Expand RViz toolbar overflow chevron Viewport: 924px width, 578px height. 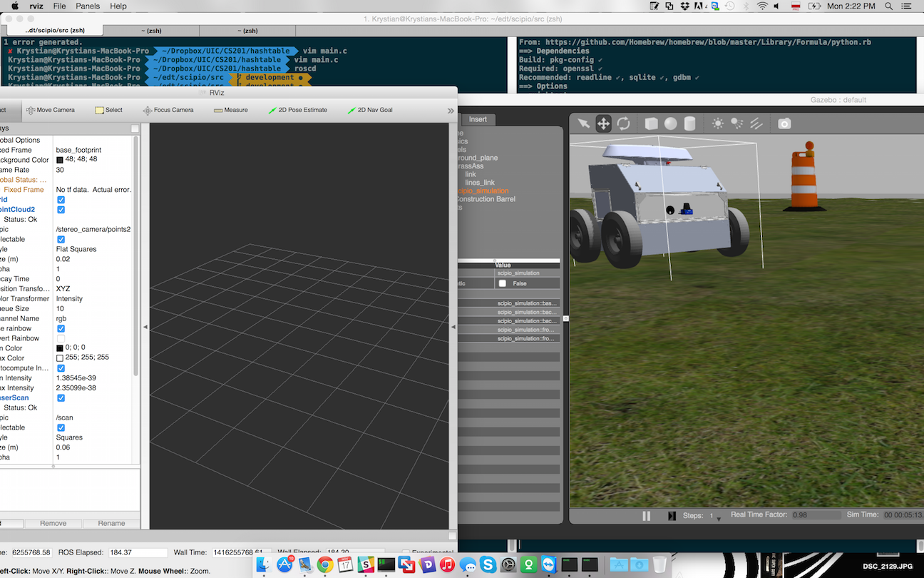[x=451, y=111]
